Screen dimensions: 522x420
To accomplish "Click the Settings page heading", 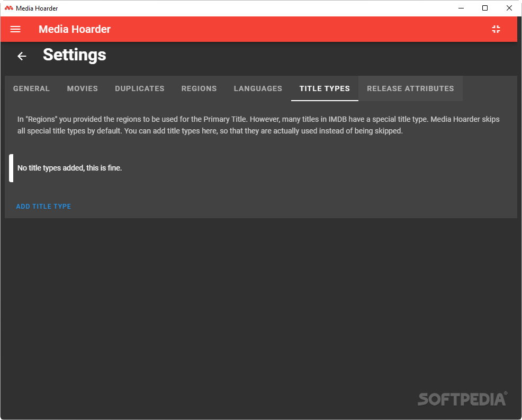I will (x=75, y=55).
